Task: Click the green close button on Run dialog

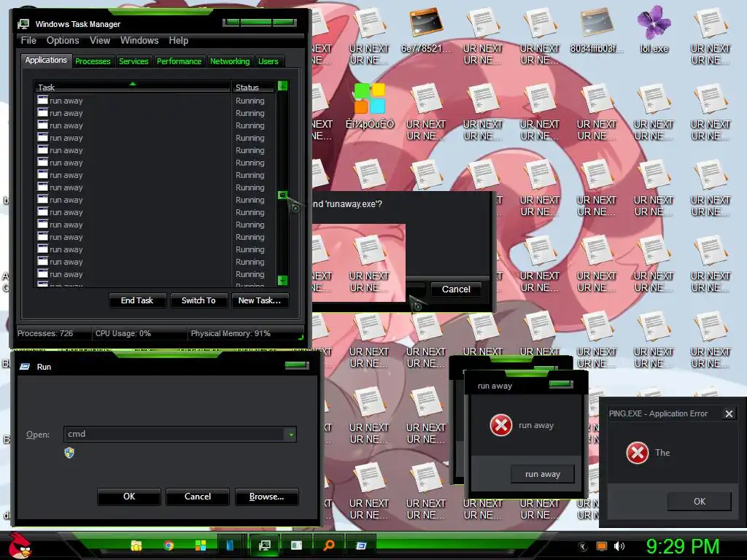Action: pyautogui.click(x=297, y=365)
